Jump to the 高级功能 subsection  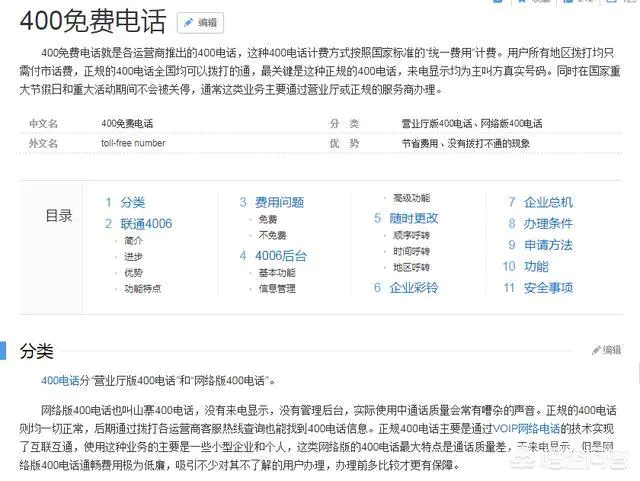411,198
